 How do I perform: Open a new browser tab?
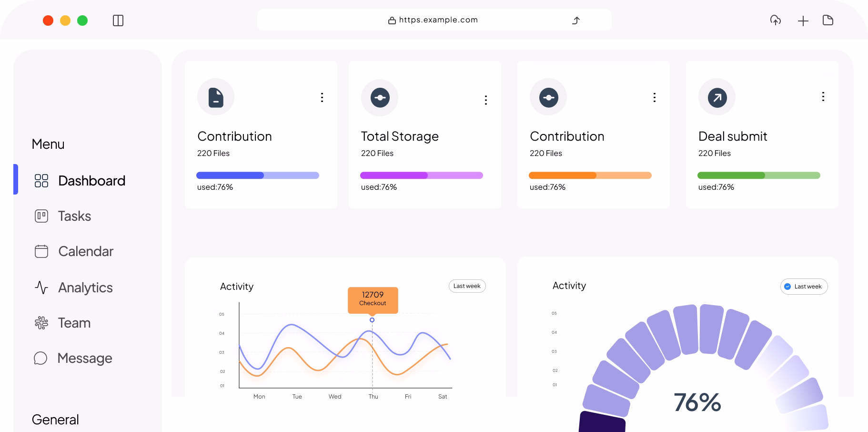[x=803, y=21]
